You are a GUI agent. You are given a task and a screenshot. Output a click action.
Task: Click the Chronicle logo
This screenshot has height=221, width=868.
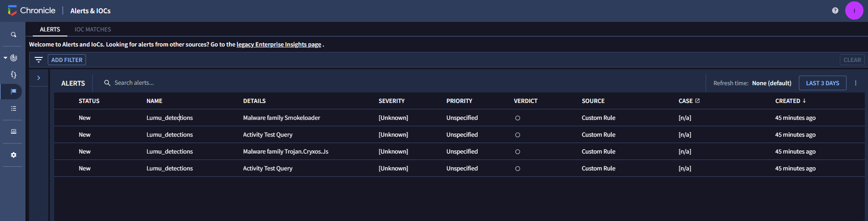(13, 10)
